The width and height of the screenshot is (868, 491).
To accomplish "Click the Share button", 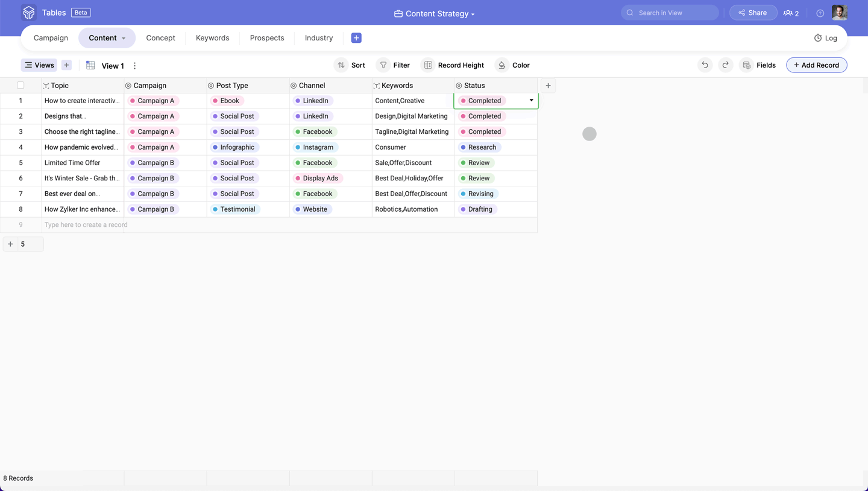I will point(753,13).
